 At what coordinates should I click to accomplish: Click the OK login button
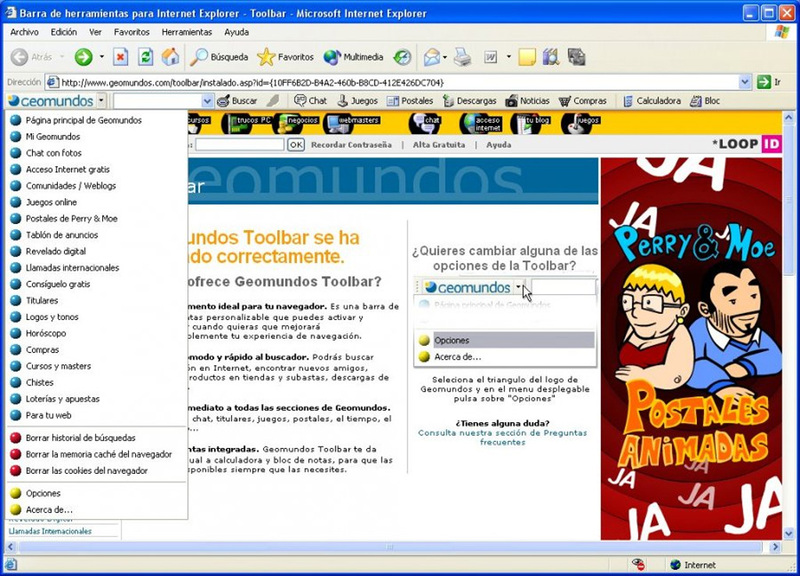coord(296,144)
